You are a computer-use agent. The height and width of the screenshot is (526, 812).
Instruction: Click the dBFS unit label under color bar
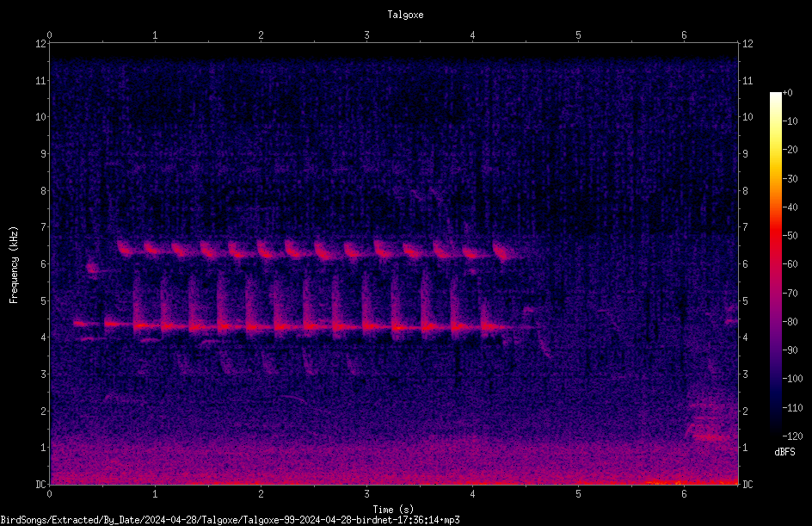coord(784,452)
